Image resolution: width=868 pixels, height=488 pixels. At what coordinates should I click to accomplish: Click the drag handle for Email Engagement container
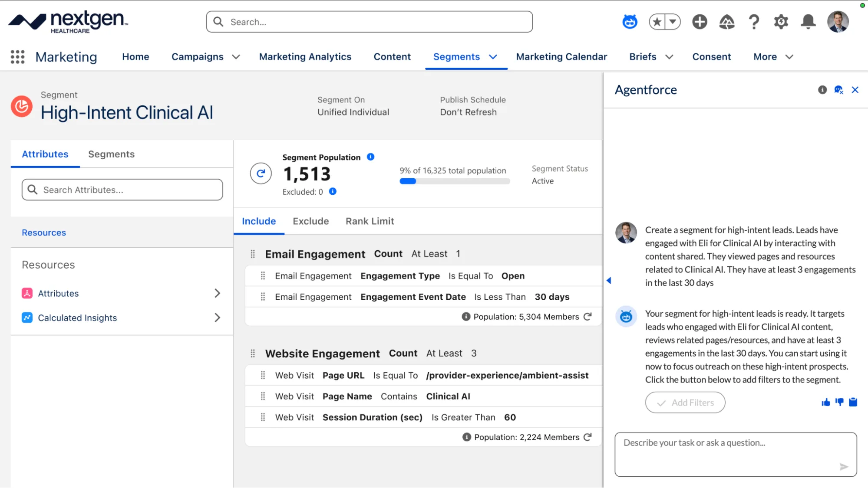[253, 254]
